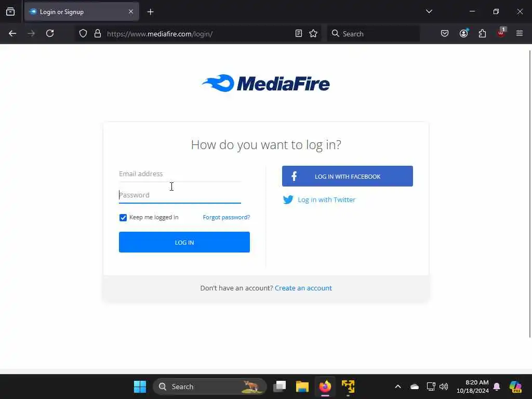Click the Don't have an account? text

[236, 288]
